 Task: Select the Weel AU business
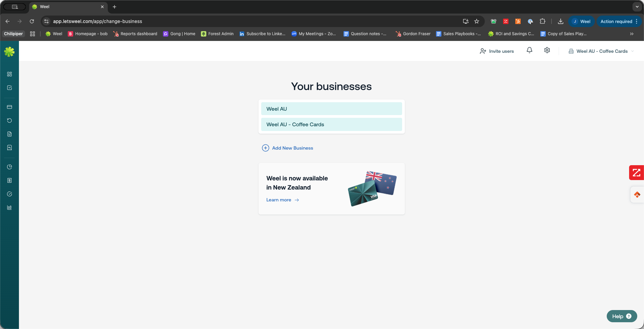coord(331,109)
